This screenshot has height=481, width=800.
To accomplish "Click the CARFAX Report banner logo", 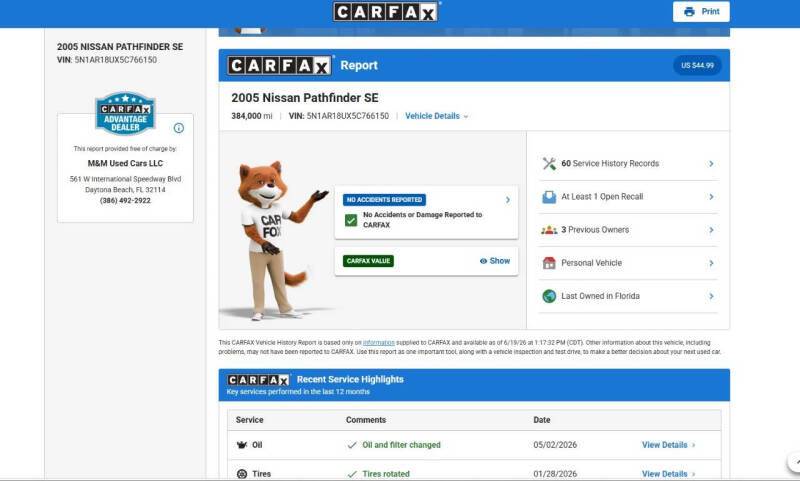I will click(x=280, y=65).
